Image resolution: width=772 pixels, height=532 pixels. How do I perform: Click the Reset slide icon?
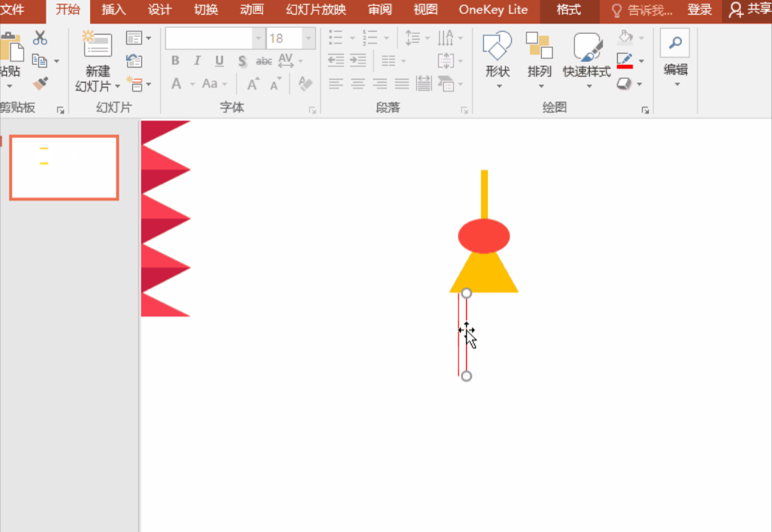[x=134, y=61]
